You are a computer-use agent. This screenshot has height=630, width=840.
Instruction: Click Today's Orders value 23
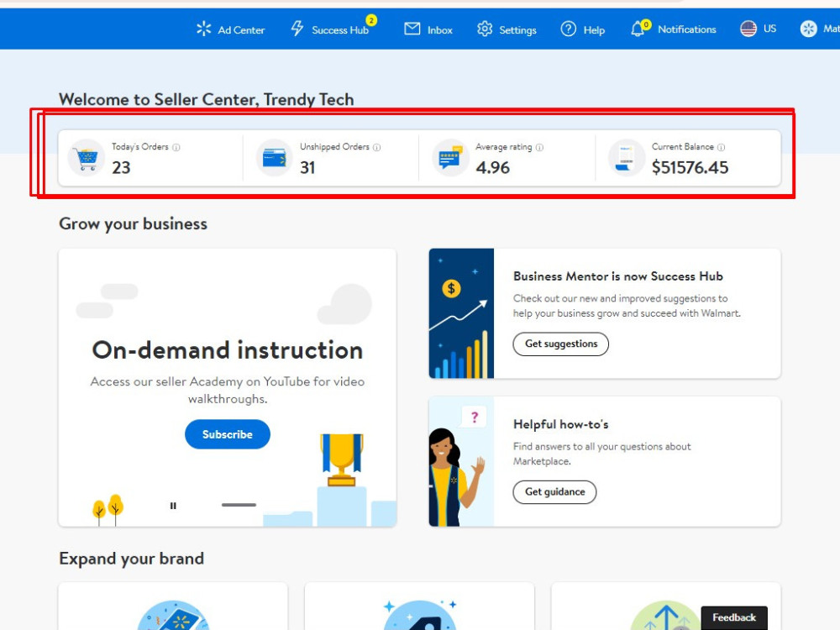click(x=121, y=168)
